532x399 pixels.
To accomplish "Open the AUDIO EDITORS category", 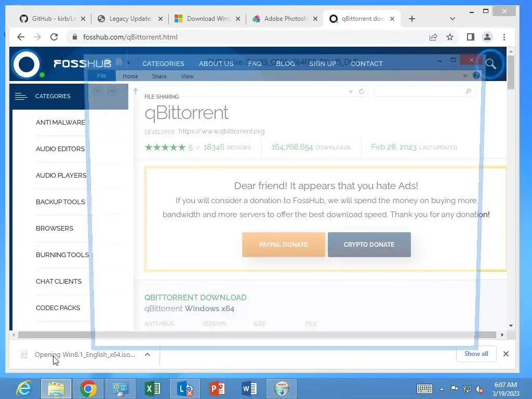I will (60, 149).
